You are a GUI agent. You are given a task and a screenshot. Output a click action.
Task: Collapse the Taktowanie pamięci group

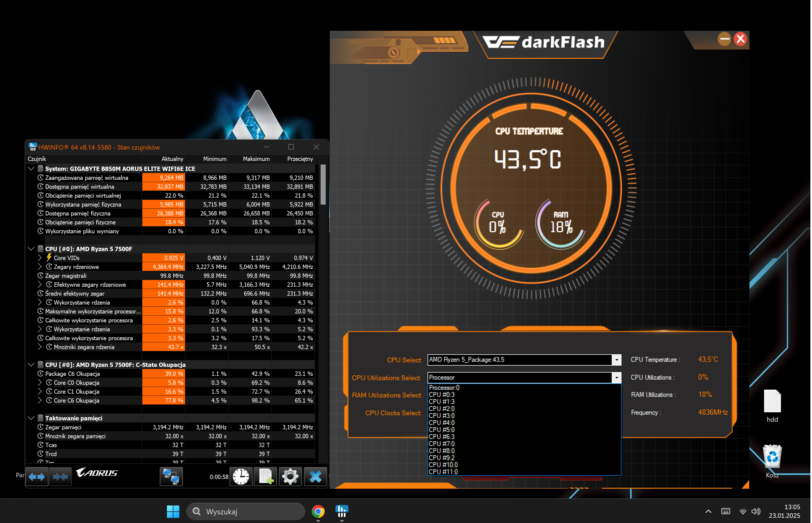tap(31, 419)
